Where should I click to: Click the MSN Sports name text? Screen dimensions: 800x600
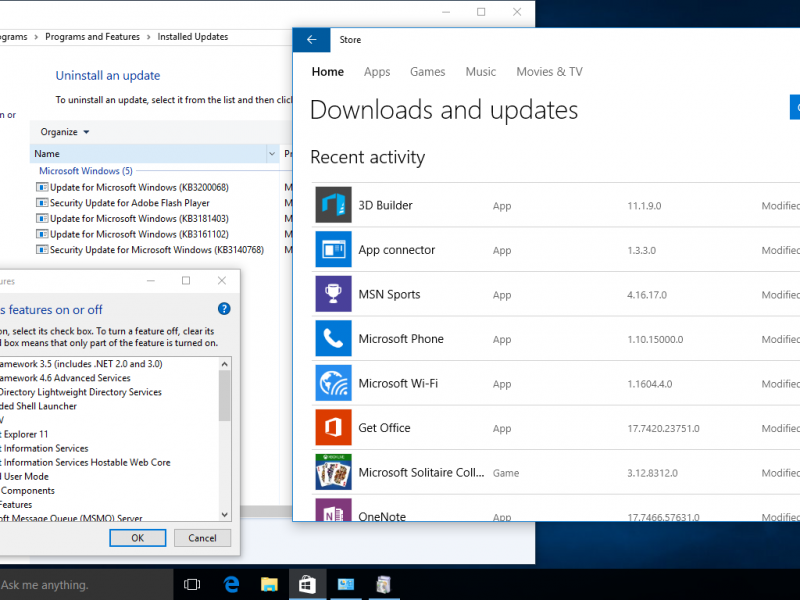coord(389,294)
